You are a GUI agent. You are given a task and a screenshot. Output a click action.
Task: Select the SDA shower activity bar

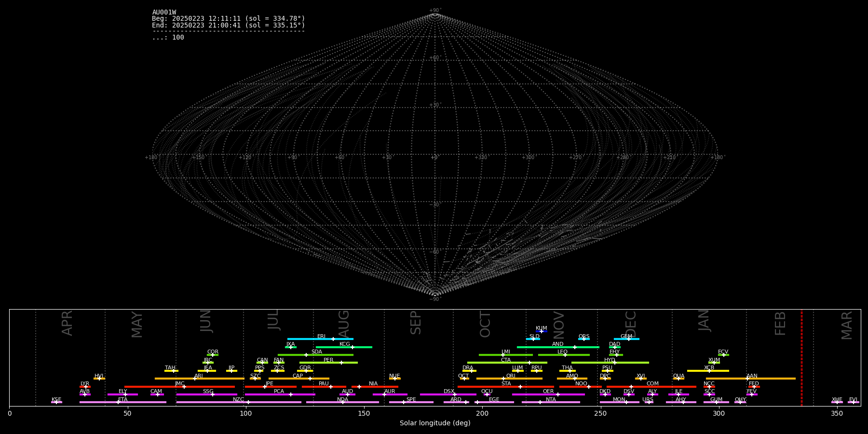pyautogui.click(x=315, y=355)
